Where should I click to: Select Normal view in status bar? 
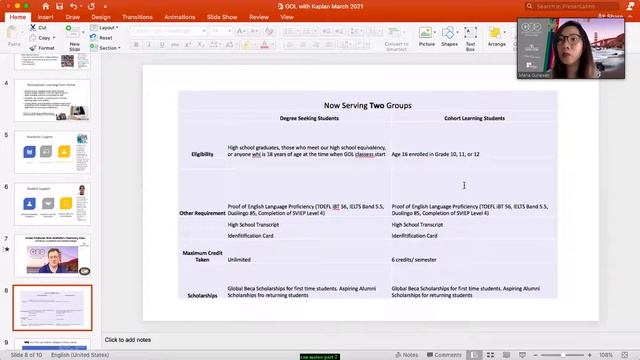coord(474,355)
